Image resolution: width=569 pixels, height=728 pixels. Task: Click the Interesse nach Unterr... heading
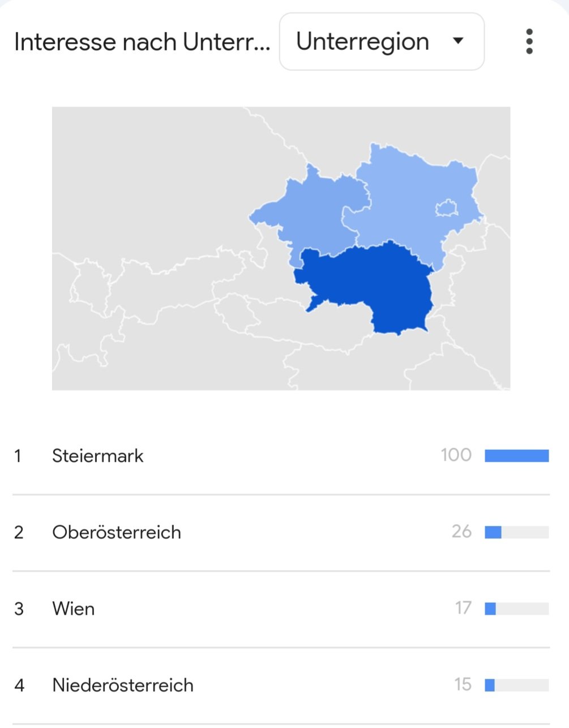pos(142,42)
